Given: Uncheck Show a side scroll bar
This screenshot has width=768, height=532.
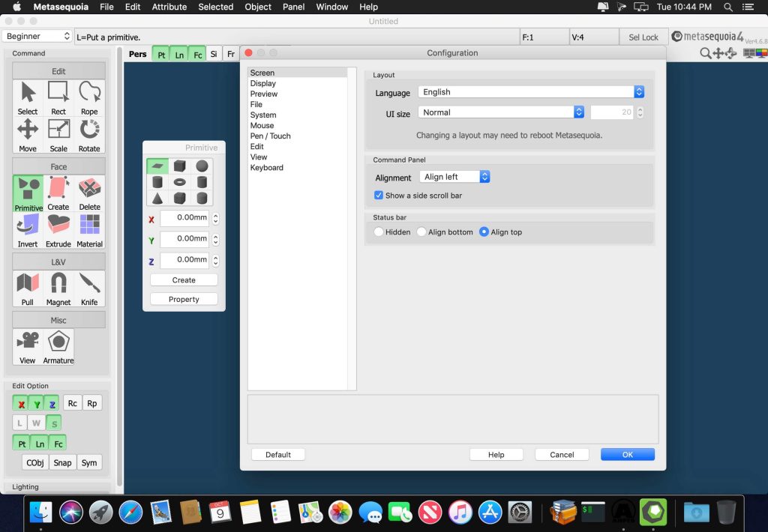Looking at the screenshot, I should [x=379, y=196].
